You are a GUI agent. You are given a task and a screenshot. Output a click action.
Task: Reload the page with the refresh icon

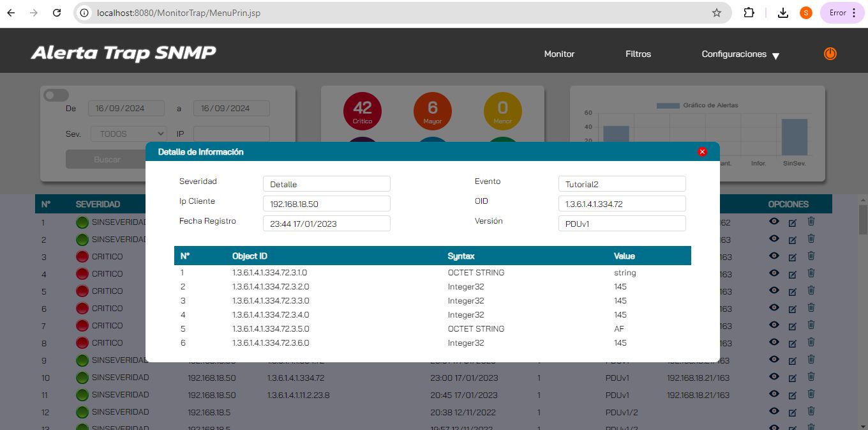[x=57, y=13]
